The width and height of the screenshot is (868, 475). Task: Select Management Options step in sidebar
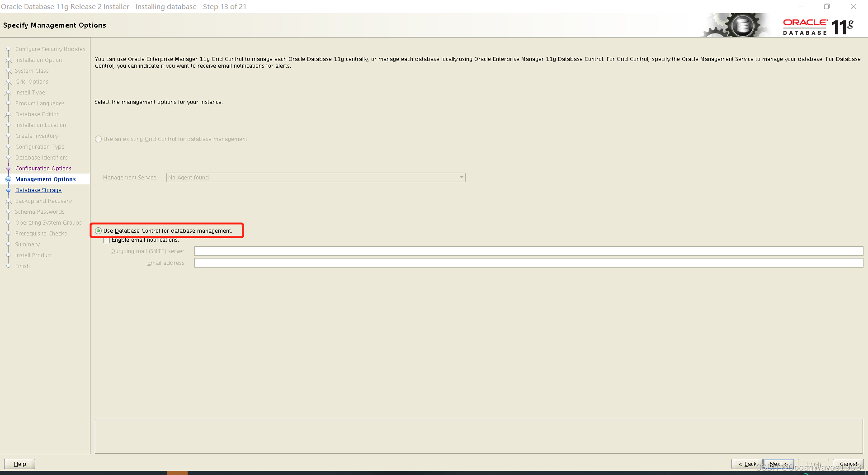(46, 179)
